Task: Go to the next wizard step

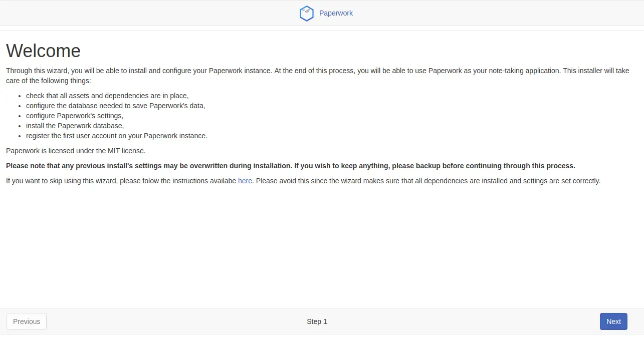Action: tap(613, 321)
